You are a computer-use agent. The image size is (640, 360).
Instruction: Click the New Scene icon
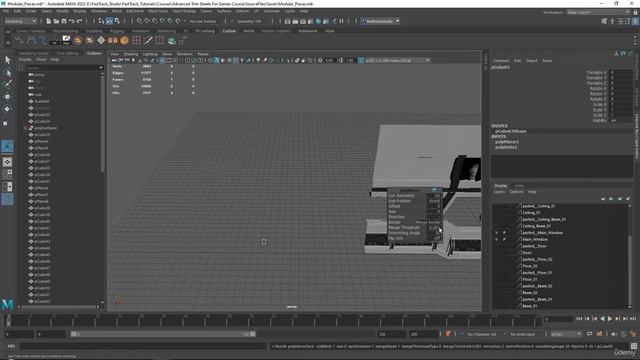49,21
